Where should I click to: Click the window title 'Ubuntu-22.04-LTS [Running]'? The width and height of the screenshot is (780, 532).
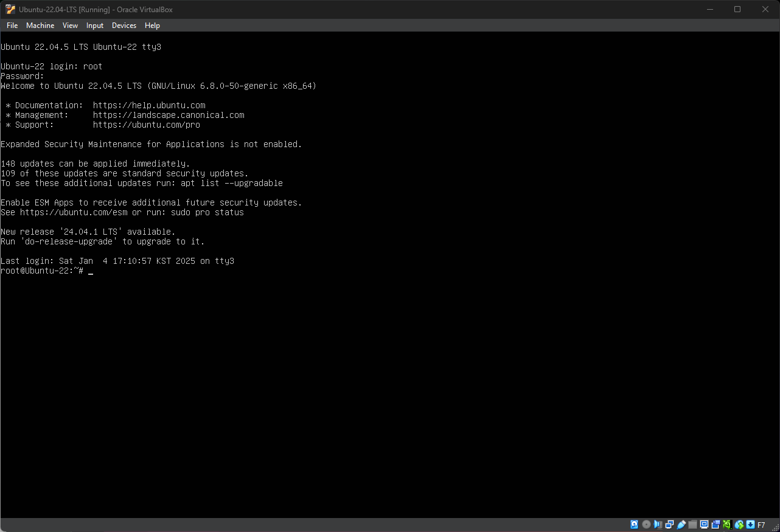coord(64,9)
